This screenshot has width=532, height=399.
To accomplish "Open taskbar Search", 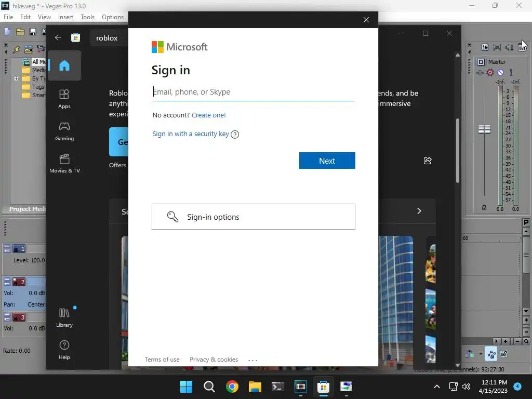I will (209, 387).
